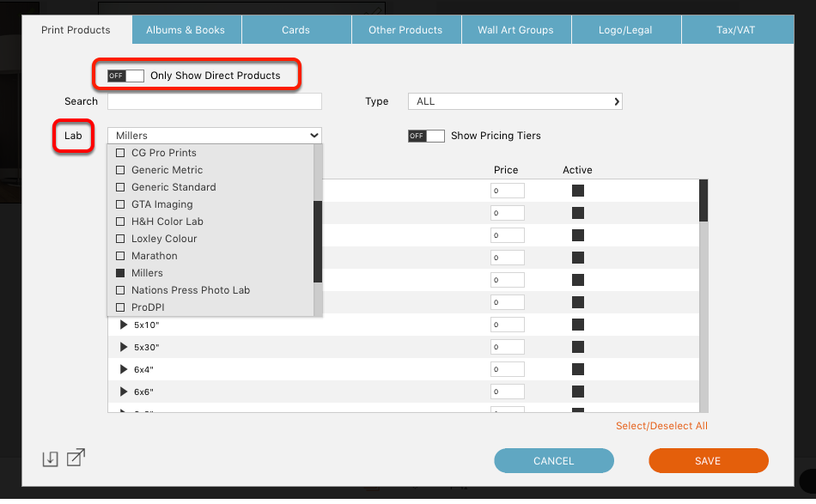Expand the 6x4" product row
Screen dimensions: 816x504
point(124,369)
